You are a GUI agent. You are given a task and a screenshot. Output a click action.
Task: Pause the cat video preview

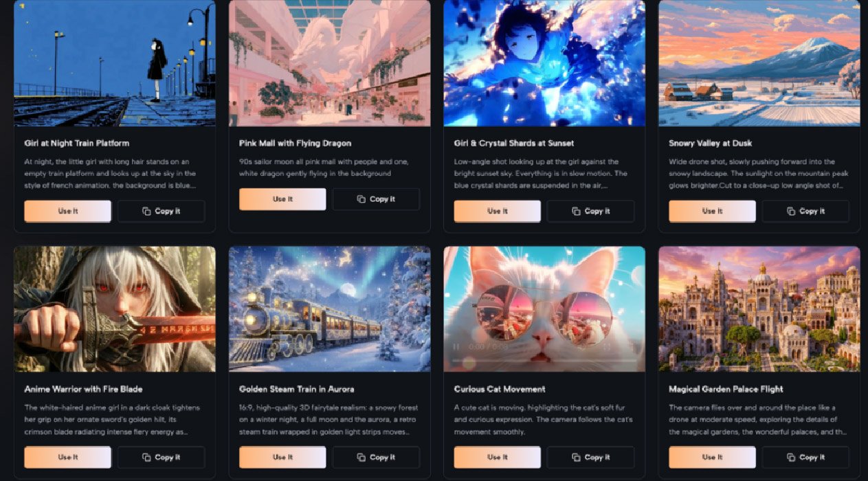click(x=456, y=346)
